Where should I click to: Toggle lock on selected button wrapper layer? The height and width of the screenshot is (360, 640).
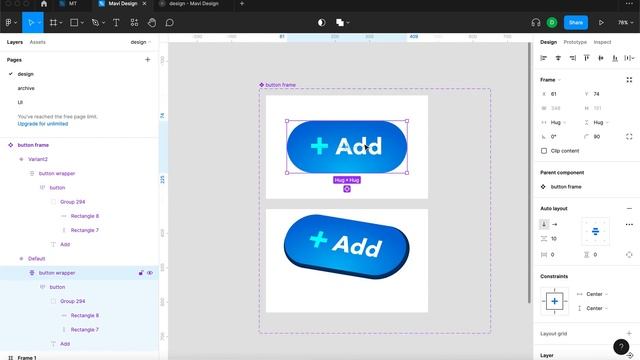coord(141,273)
